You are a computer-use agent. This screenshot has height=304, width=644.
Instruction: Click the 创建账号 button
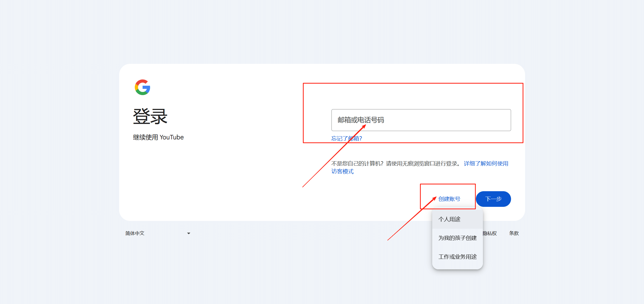pos(449,199)
